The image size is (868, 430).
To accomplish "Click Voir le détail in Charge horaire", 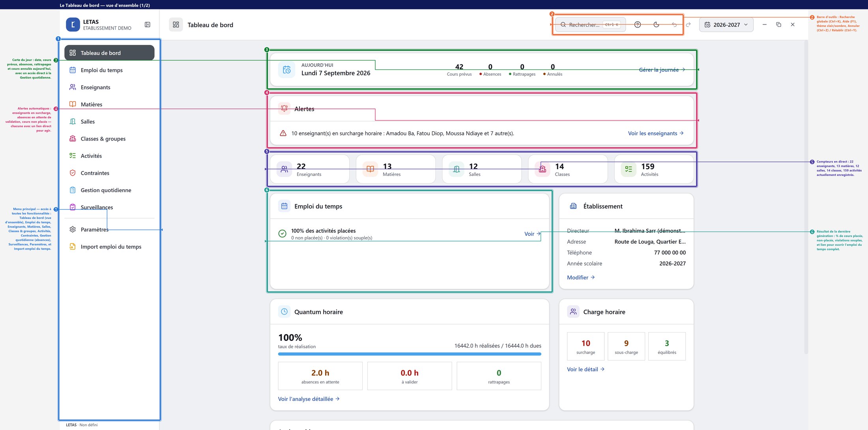I will pos(586,369).
